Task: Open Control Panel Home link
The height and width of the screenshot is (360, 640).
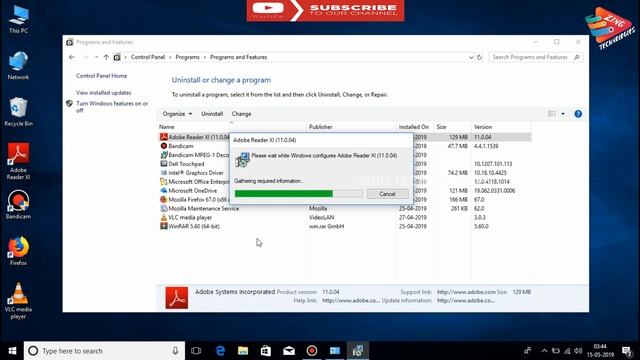Action: [102, 76]
